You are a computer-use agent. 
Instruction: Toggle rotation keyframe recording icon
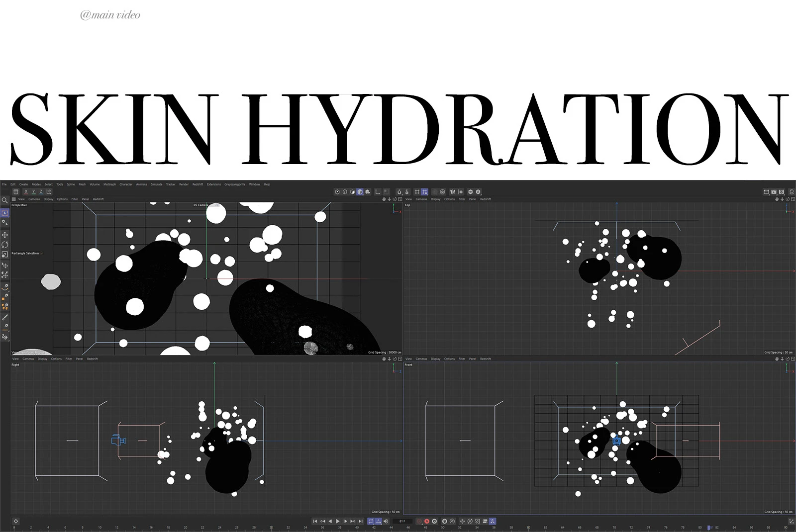(470, 521)
